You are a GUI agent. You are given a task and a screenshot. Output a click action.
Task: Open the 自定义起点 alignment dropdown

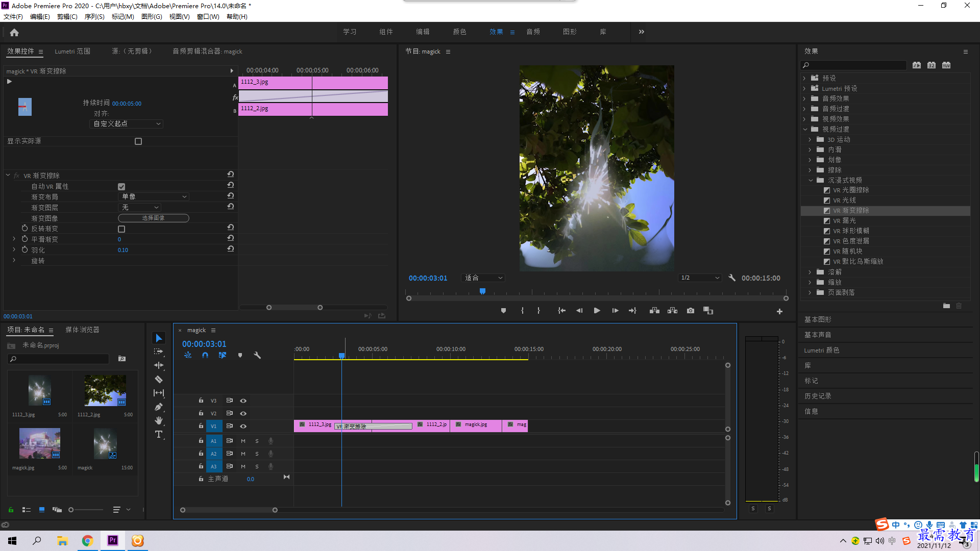[127, 124]
